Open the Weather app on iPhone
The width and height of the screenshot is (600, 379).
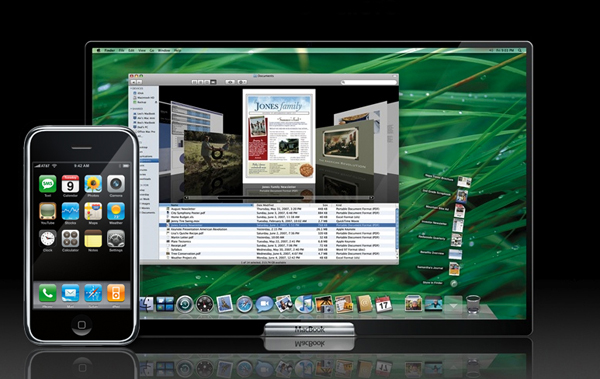116,211
